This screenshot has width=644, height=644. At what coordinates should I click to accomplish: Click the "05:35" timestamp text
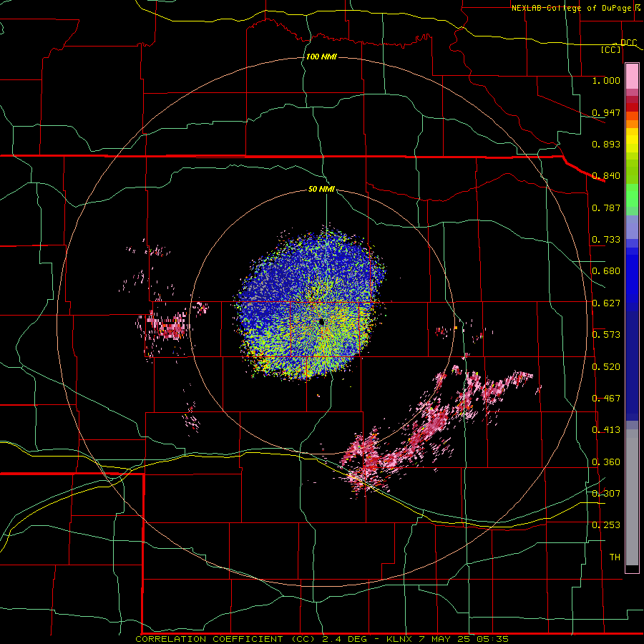coord(492,639)
